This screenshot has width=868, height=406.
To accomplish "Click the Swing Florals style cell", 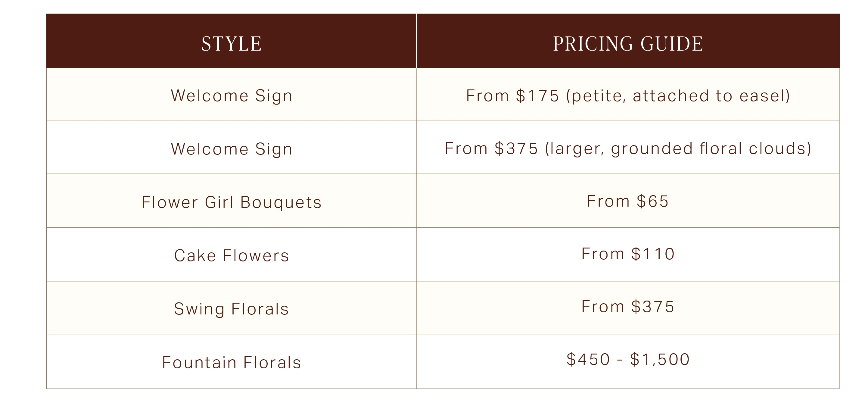I will point(232,309).
